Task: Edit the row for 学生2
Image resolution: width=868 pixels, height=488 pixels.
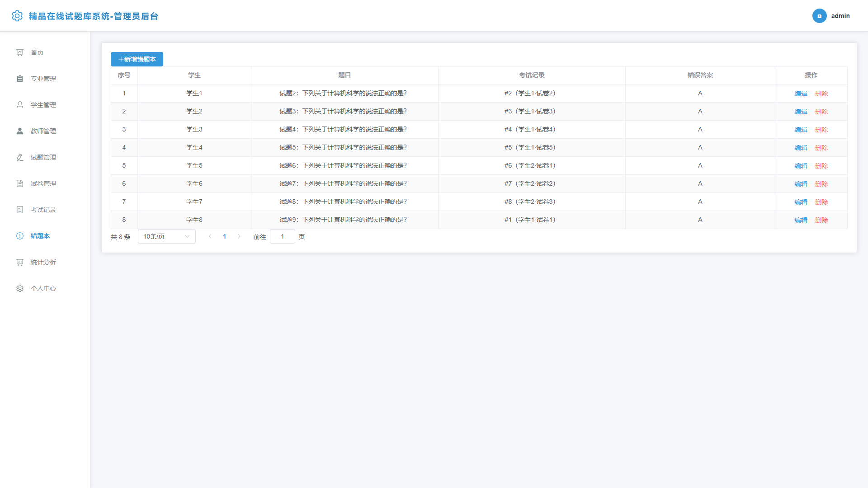Action: click(801, 112)
